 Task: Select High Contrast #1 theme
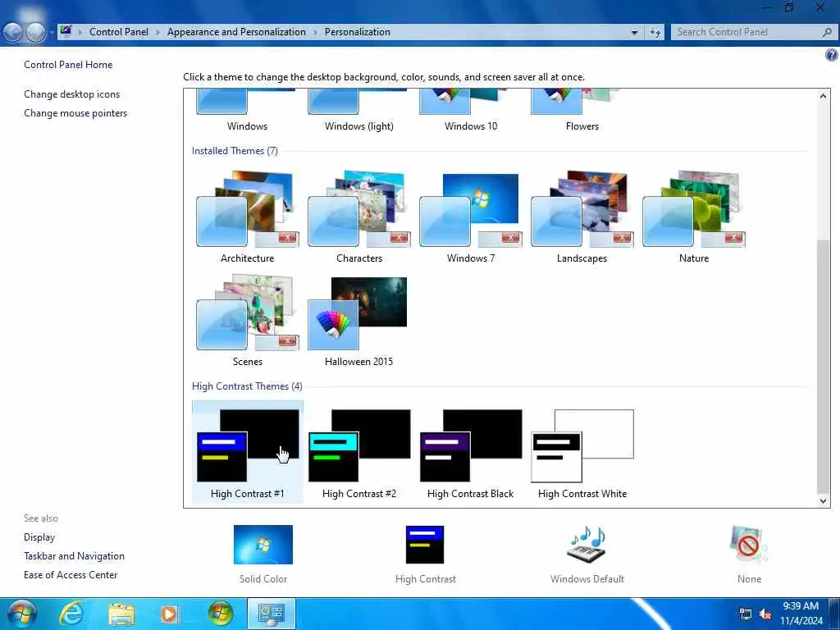247,452
